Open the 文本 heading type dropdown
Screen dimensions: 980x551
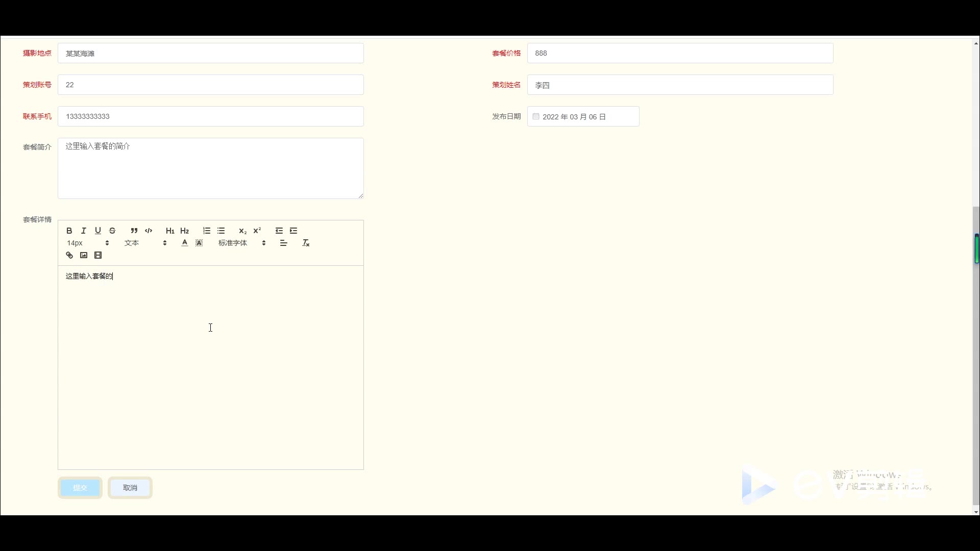pyautogui.click(x=145, y=243)
